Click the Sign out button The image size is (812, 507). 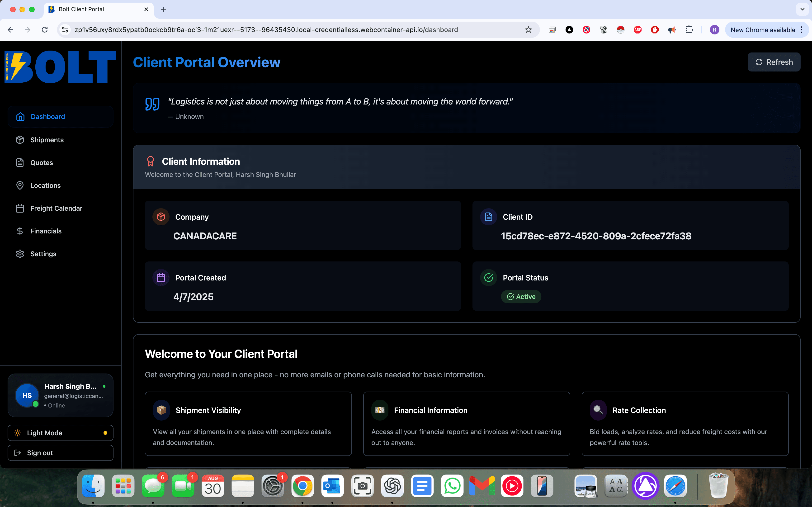tap(60, 453)
